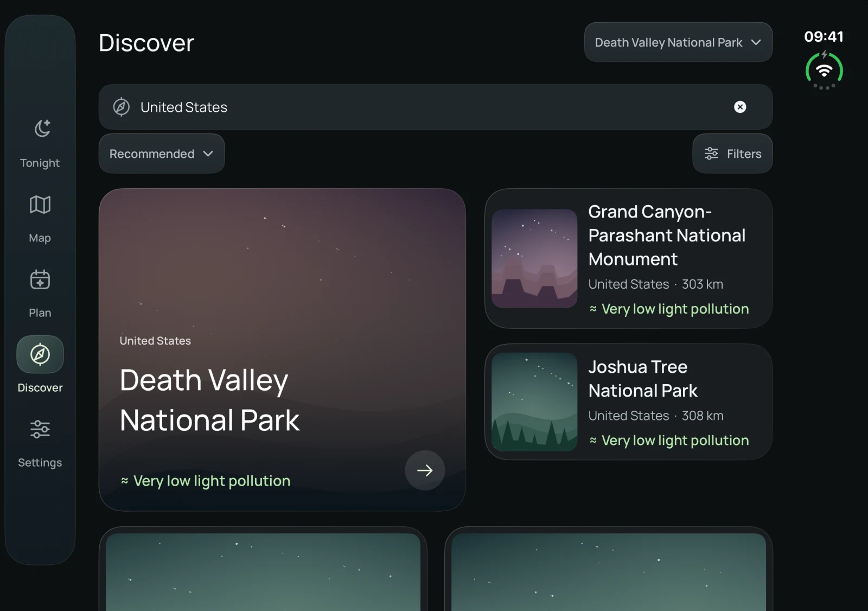Select Grand Canyon-Parashant National Monument title
This screenshot has width=868, height=611.
pyautogui.click(x=667, y=236)
